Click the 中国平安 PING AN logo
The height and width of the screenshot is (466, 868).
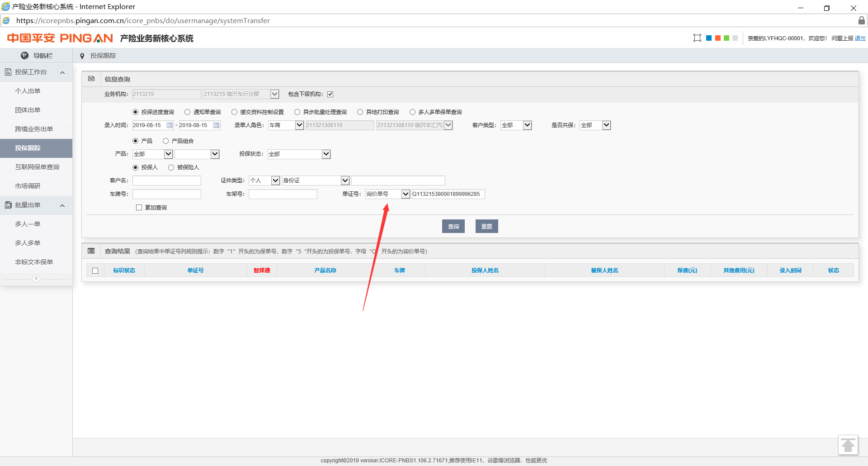point(60,38)
